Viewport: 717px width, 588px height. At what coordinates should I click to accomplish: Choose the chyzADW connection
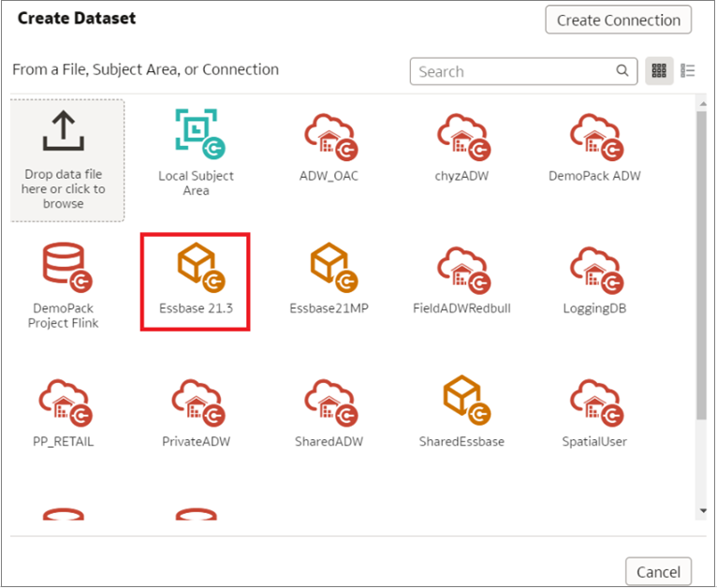pos(461,137)
